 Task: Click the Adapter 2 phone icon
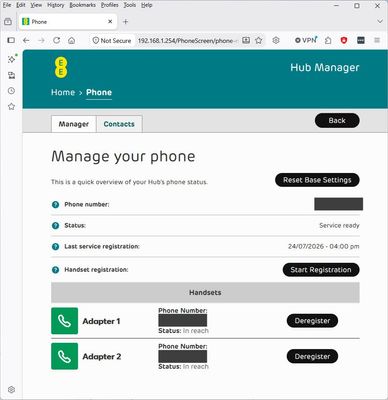point(64,356)
